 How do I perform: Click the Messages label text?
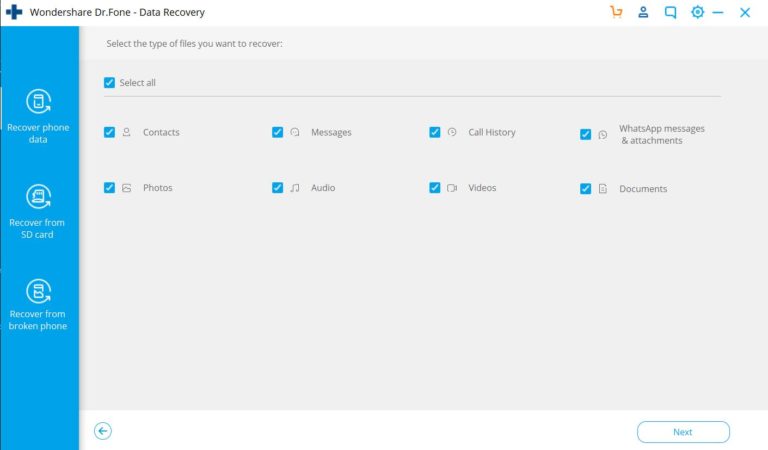point(331,132)
